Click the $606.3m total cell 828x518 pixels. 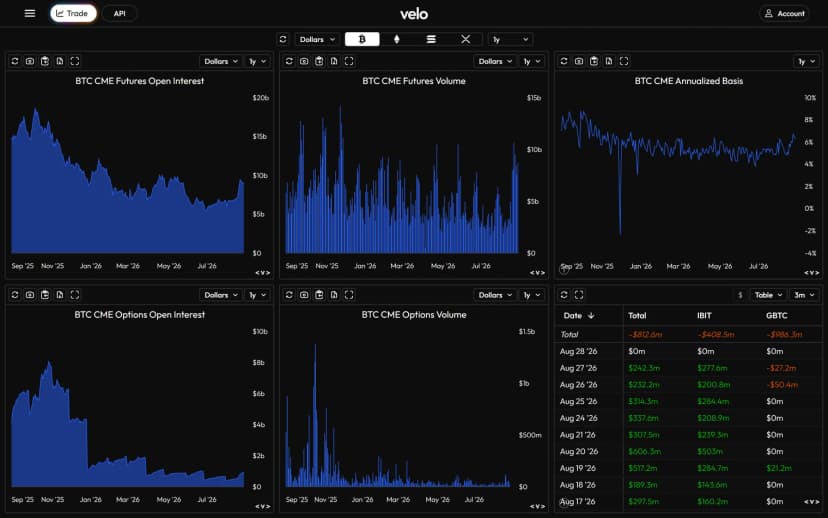644,451
